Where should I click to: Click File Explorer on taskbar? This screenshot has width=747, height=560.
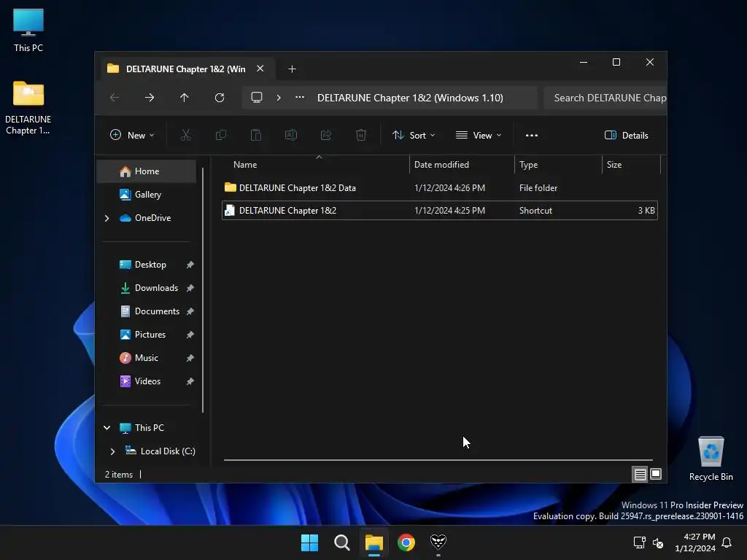click(374, 542)
